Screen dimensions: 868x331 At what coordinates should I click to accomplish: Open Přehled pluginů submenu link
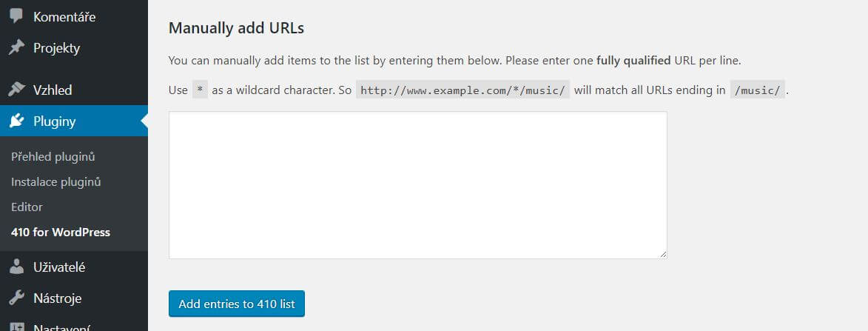pyautogui.click(x=53, y=157)
